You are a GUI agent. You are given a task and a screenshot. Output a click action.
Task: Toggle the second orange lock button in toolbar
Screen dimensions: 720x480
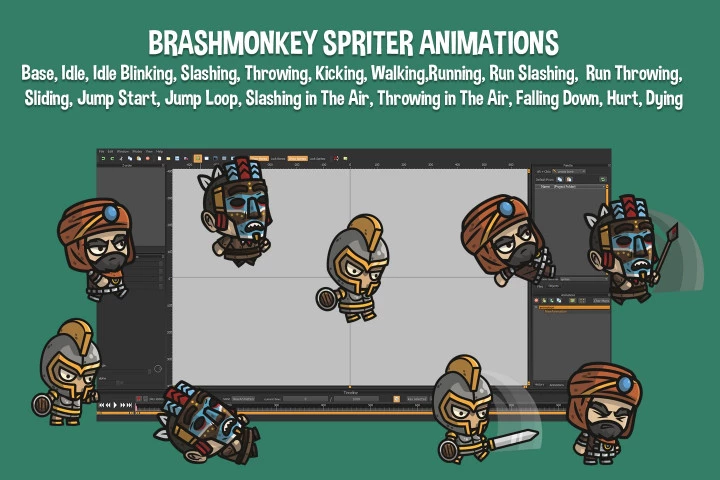297,158
